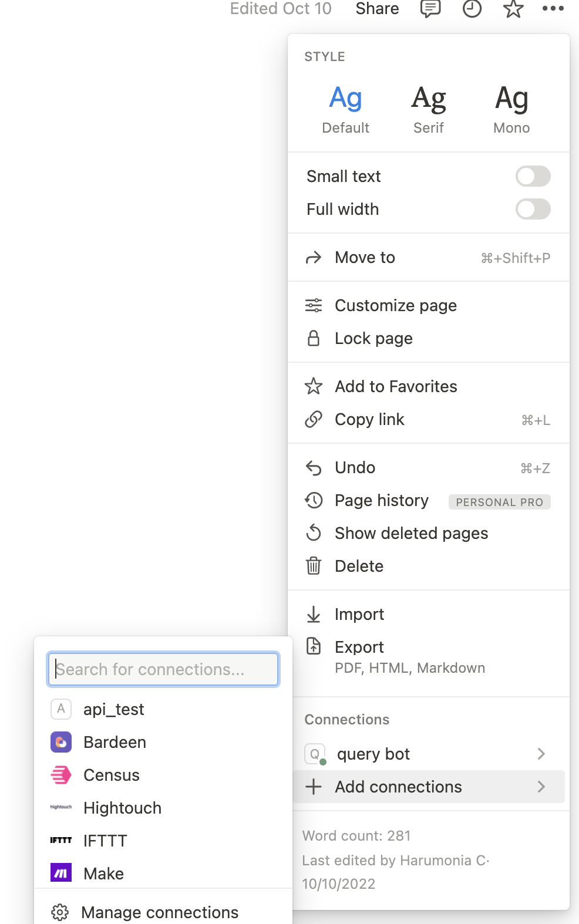Click Copy link in the menu
The image size is (579, 924).
(x=369, y=419)
